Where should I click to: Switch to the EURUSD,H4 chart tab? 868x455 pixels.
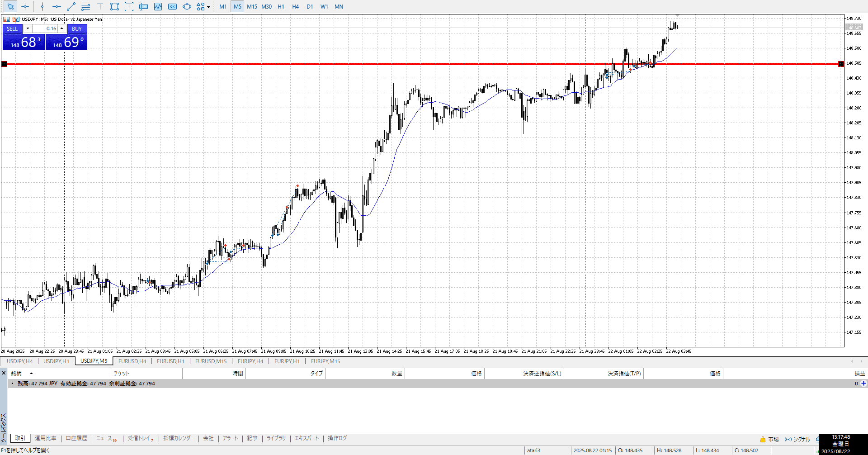(x=132, y=361)
